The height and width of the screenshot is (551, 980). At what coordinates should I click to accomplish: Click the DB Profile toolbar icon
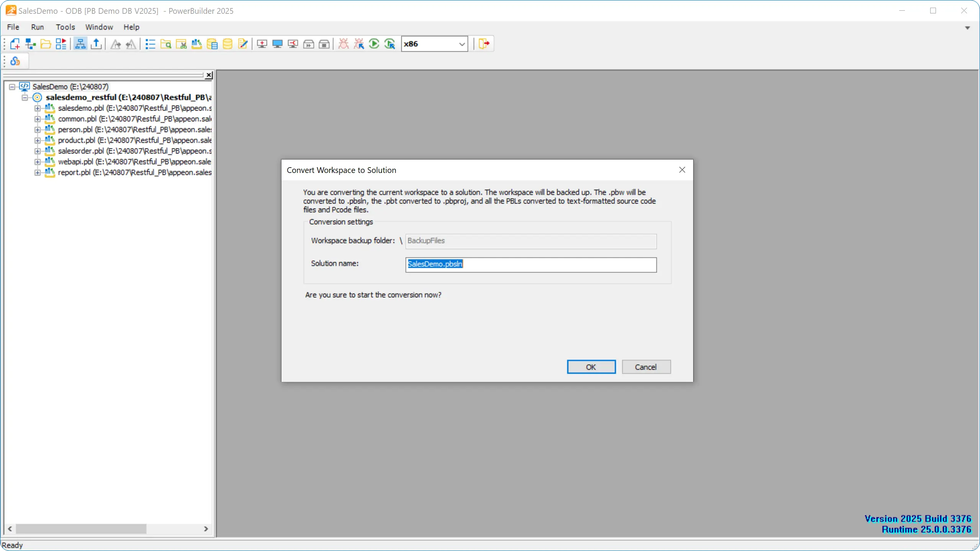[212, 44]
